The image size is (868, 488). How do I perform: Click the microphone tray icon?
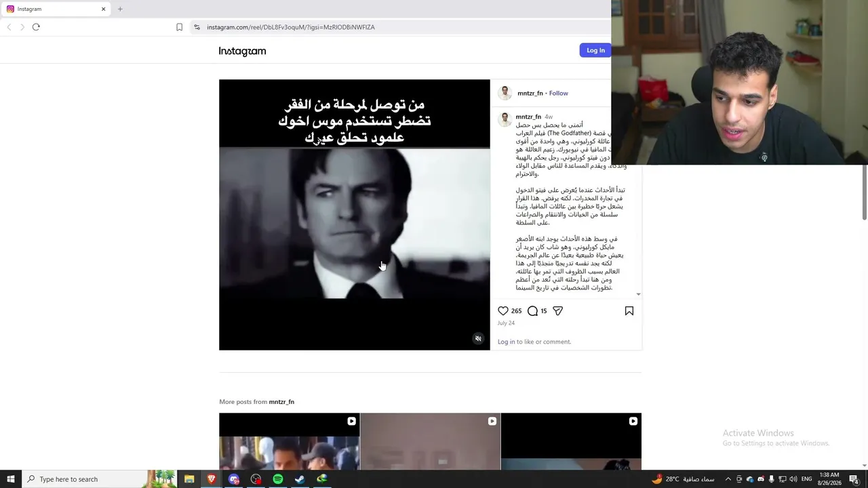tap(772, 479)
